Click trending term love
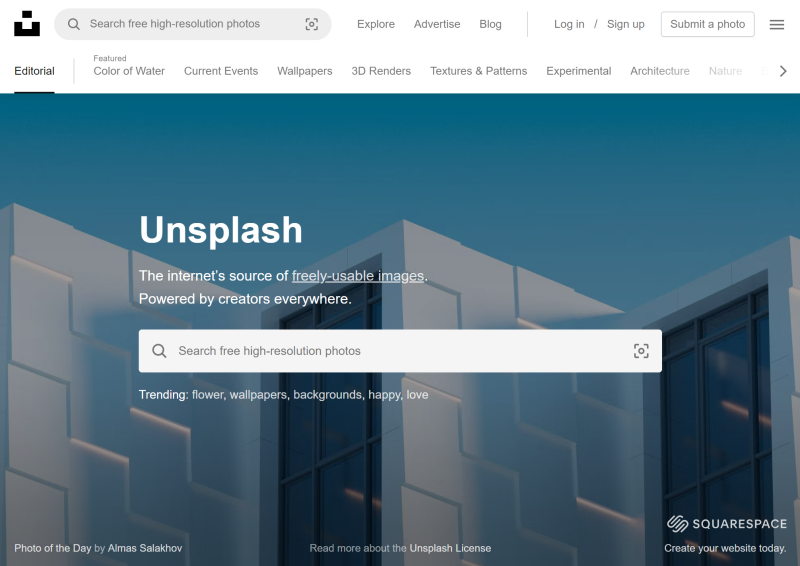This screenshot has width=800, height=566. 417,395
